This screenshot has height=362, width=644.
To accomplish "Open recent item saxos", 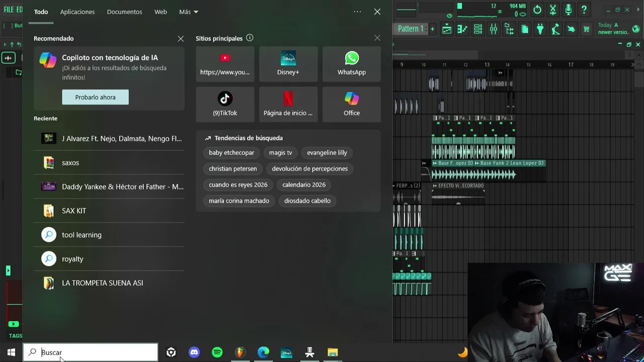I will pyautogui.click(x=109, y=162).
